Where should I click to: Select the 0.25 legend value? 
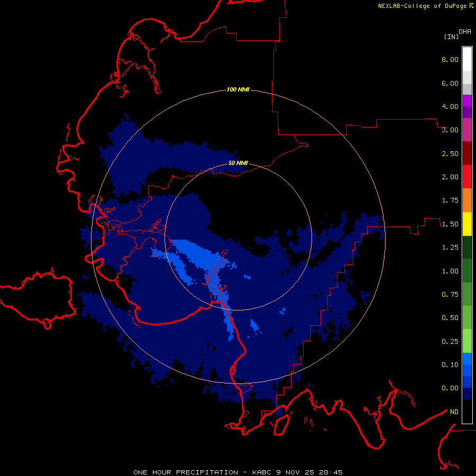coord(450,342)
